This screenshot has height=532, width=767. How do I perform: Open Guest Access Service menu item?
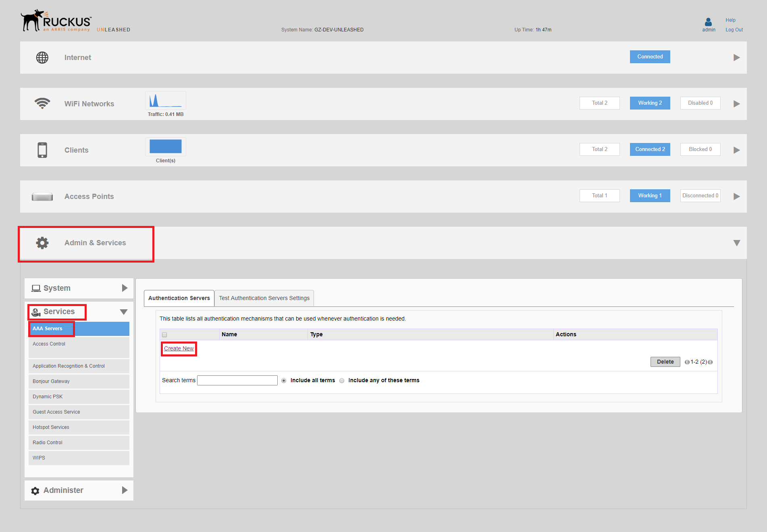pyautogui.click(x=79, y=412)
